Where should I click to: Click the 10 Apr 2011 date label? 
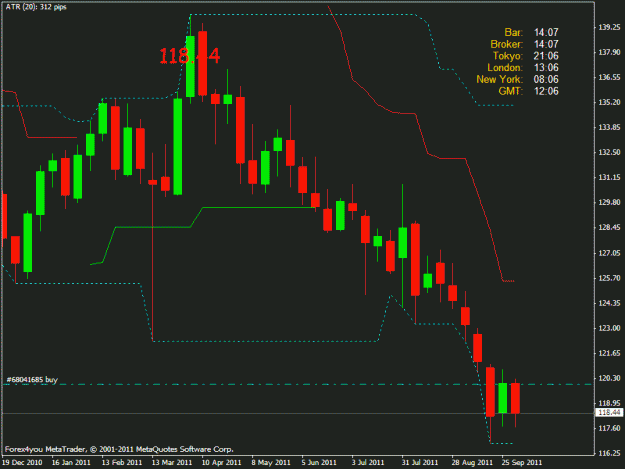[x=222, y=463]
